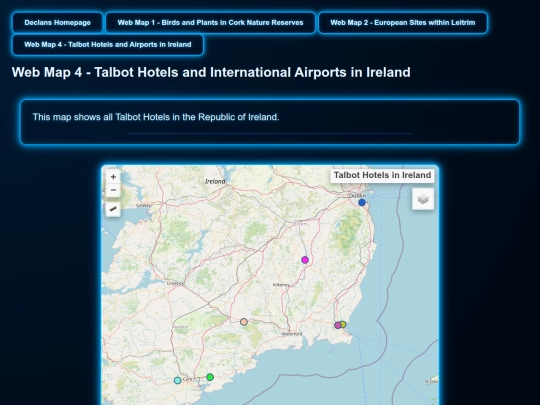The height and width of the screenshot is (405, 540).
Task: Click the Ireland country label on map
Action: [x=215, y=181]
